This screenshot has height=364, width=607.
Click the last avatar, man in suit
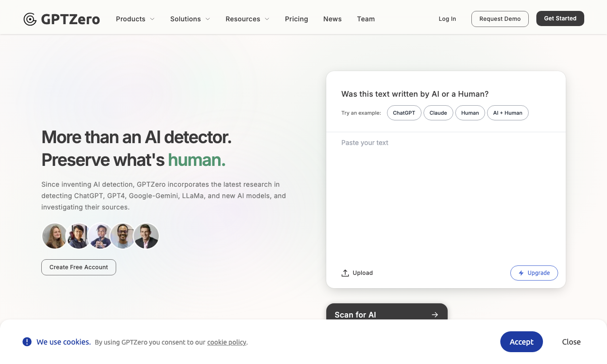(146, 236)
